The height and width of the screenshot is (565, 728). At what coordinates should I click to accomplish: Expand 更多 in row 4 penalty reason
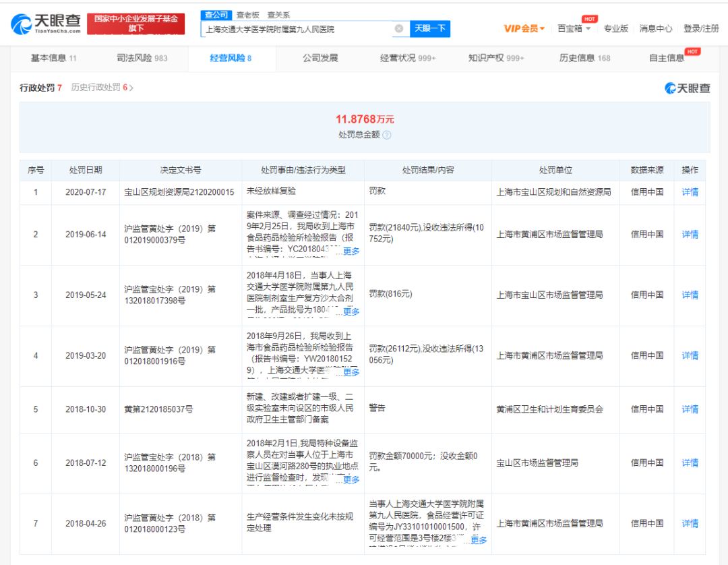click(351, 372)
